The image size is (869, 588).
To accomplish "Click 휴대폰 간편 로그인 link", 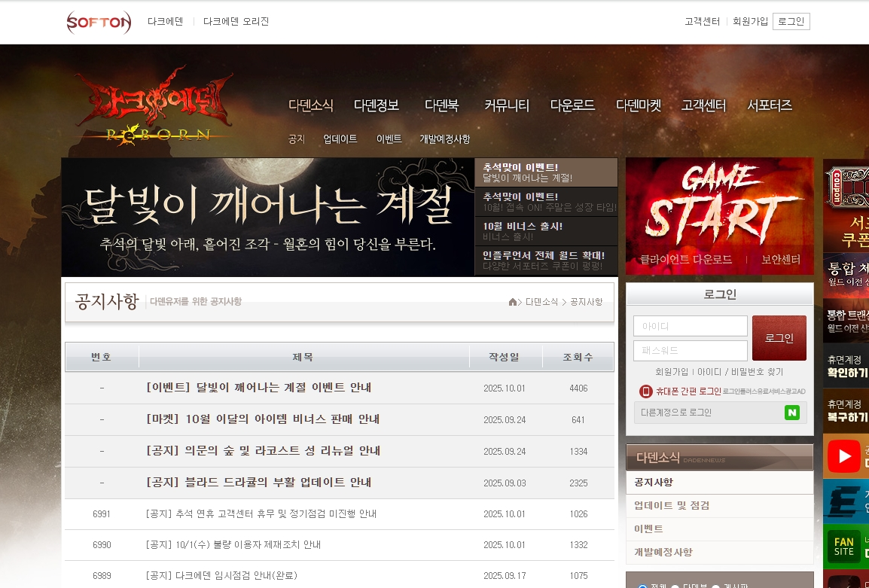I will (689, 391).
